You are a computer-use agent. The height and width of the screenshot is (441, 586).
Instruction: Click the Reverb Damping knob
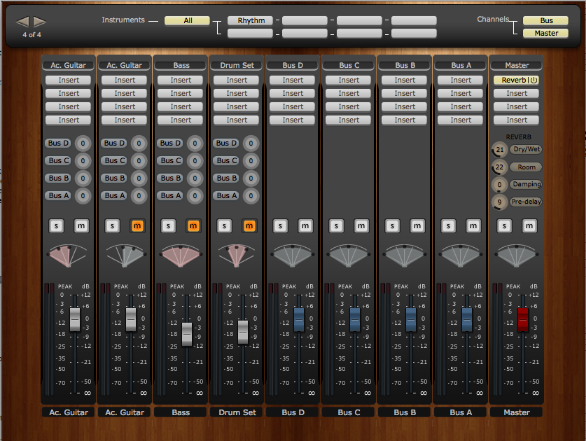coord(499,185)
